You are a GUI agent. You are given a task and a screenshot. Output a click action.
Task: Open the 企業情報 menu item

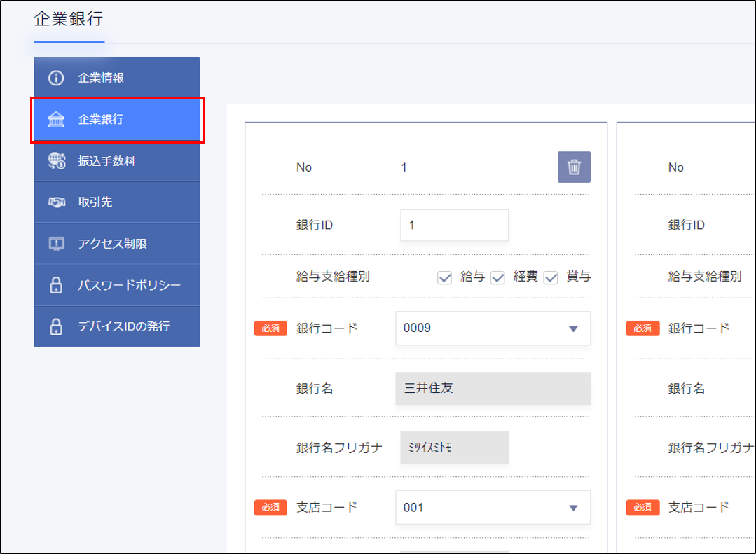[x=117, y=78]
